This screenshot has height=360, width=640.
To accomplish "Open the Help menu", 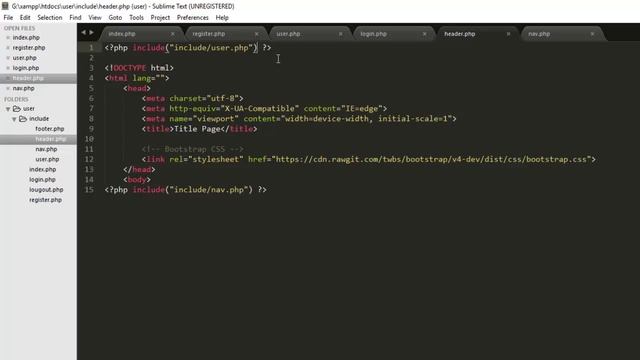I will [x=222, y=18].
